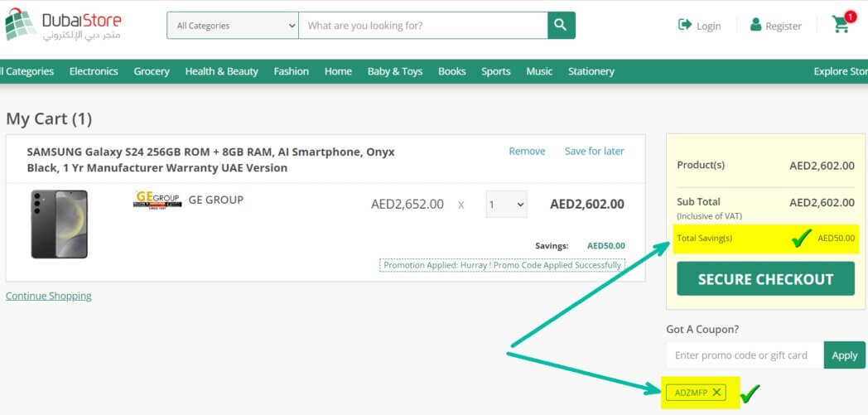Remove the Samsung Galaxy S24 from cart

527,151
